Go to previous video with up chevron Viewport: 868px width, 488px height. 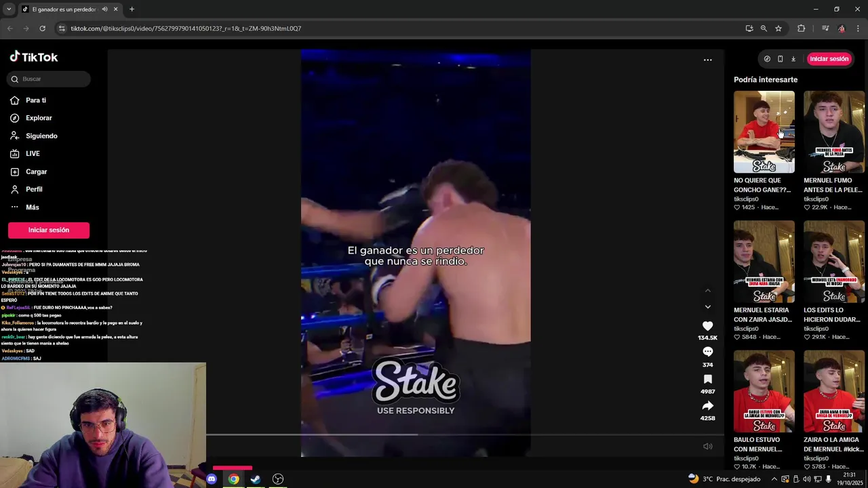707,291
